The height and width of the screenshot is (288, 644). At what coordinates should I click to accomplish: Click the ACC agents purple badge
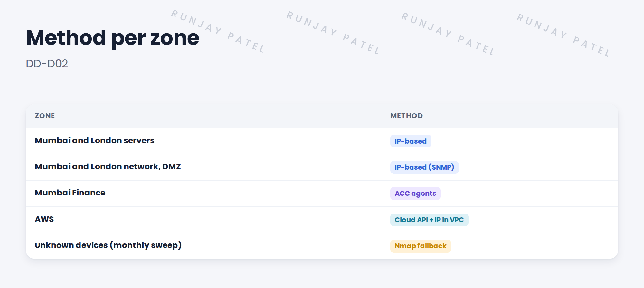415,194
